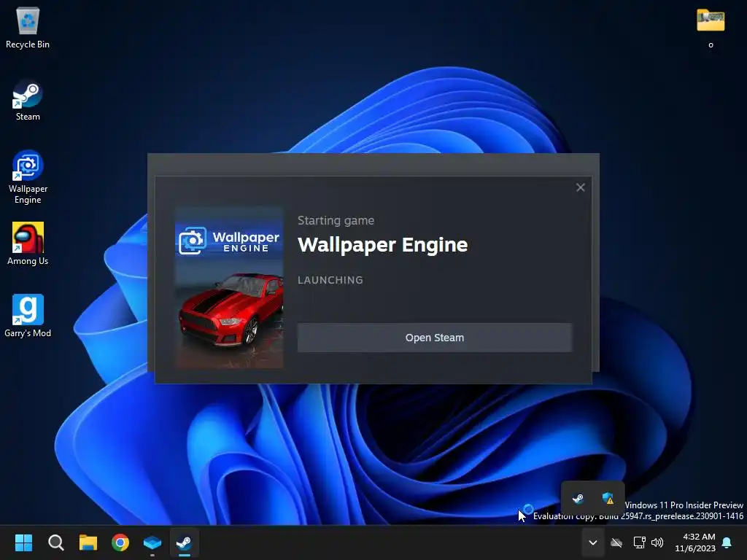
Task: Open the clock showing 4:32 AM
Action: point(695,542)
